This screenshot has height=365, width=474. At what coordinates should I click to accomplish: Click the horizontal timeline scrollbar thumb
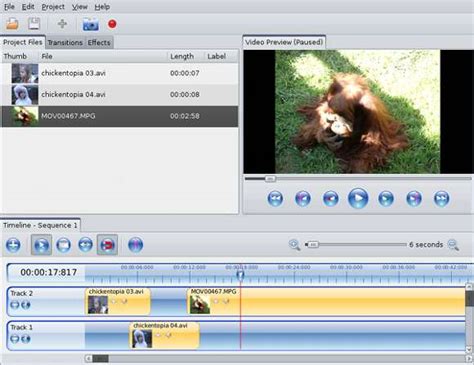100,359
